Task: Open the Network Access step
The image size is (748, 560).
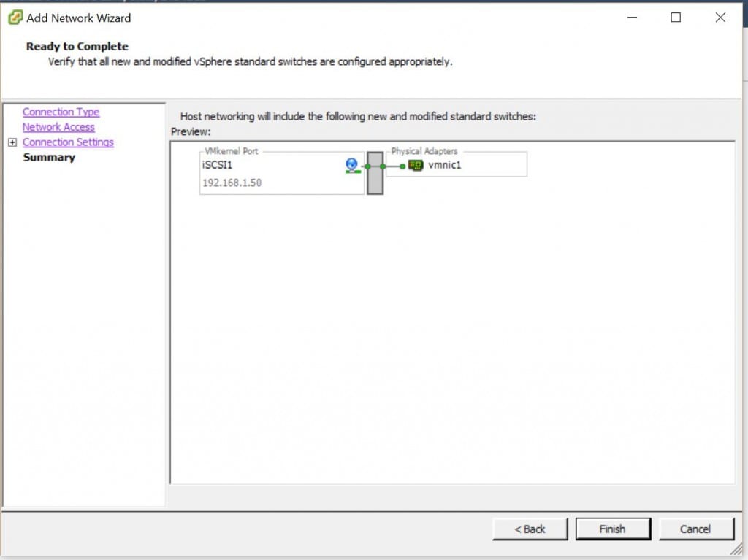Action: 58,127
